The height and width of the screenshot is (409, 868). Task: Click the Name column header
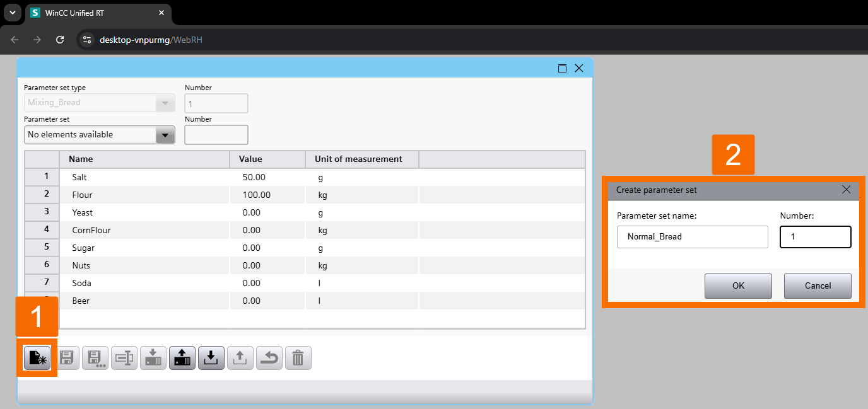(x=144, y=159)
